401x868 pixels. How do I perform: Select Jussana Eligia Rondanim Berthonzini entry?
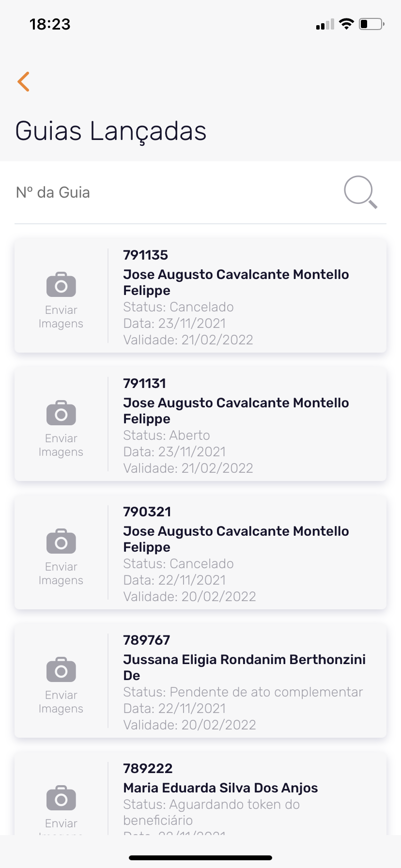(244, 660)
